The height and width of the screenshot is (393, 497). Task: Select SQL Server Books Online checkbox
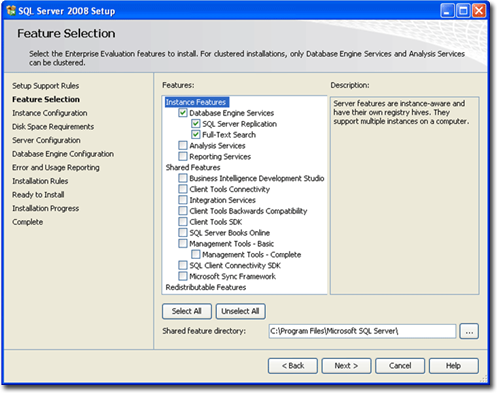(183, 233)
